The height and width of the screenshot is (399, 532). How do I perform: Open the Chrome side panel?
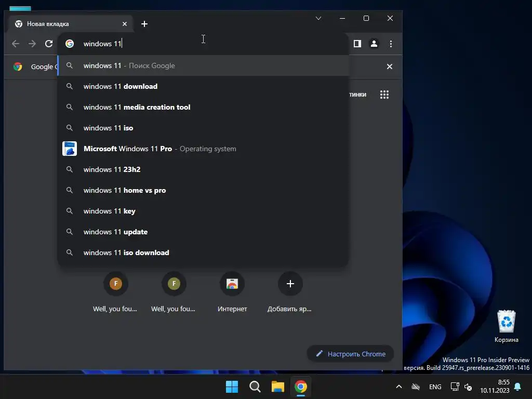point(357,44)
